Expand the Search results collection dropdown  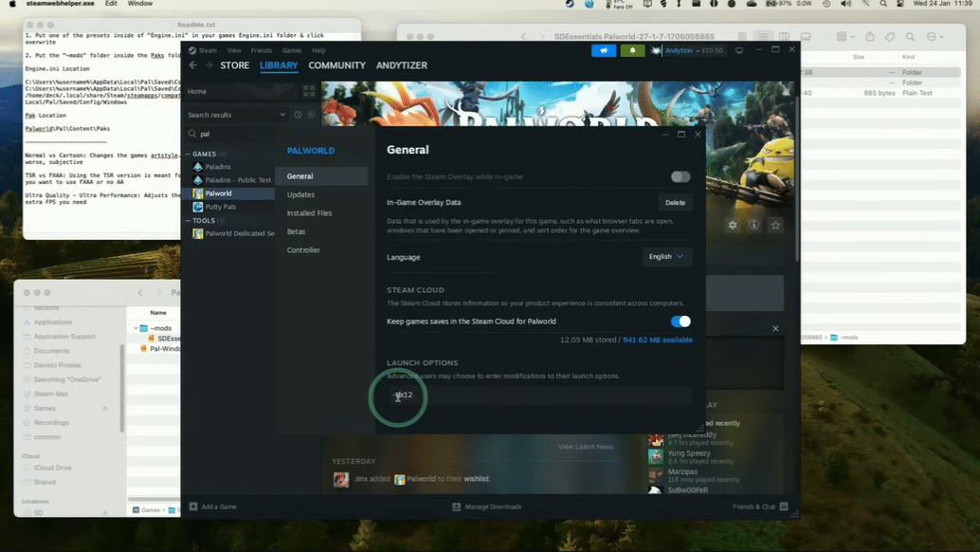pyautogui.click(x=282, y=115)
